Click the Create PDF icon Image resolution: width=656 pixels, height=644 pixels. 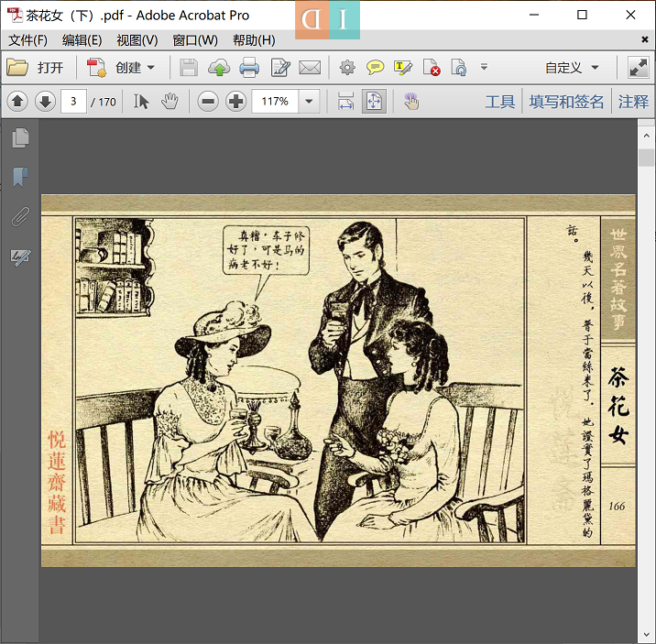coord(96,67)
